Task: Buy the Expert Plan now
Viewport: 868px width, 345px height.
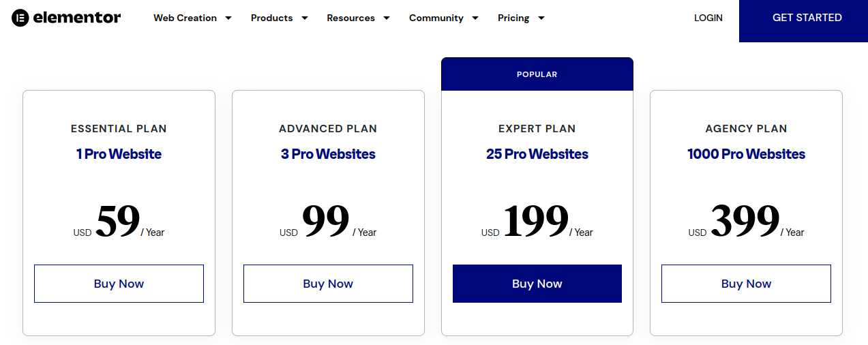Action: point(537,284)
